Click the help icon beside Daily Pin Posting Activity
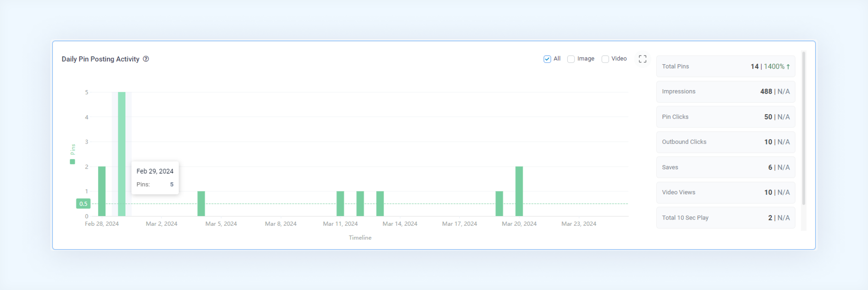 [146, 59]
